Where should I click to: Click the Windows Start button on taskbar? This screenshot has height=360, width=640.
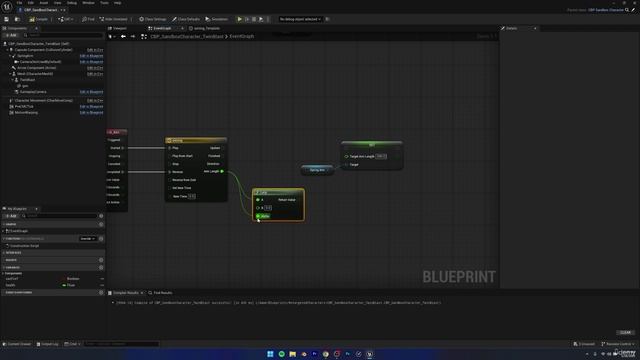click(270, 354)
